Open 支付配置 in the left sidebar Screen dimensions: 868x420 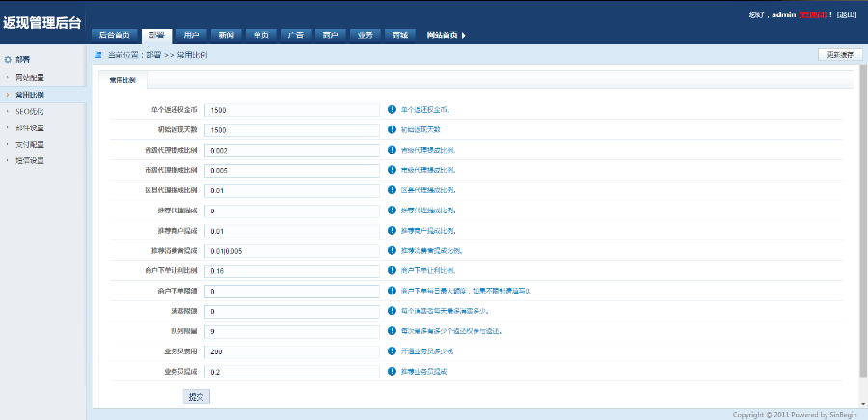tap(29, 144)
